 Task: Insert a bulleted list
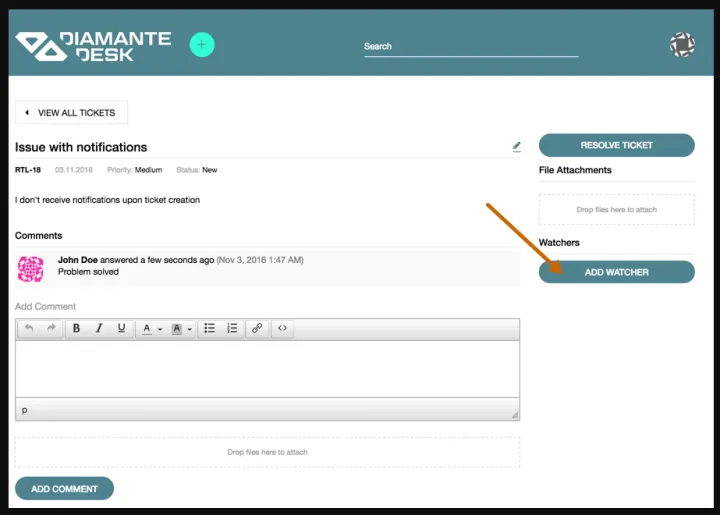(x=209, y=328)
